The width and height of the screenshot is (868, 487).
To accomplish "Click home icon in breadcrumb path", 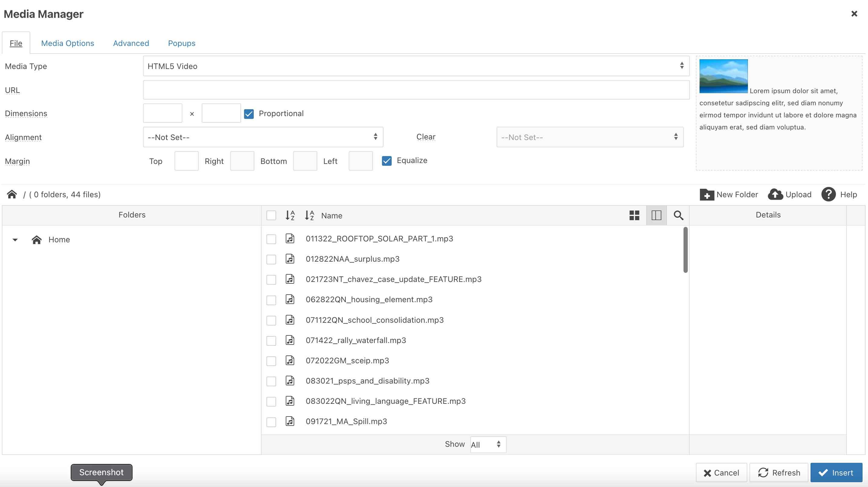I will click(x=12, y=194).
